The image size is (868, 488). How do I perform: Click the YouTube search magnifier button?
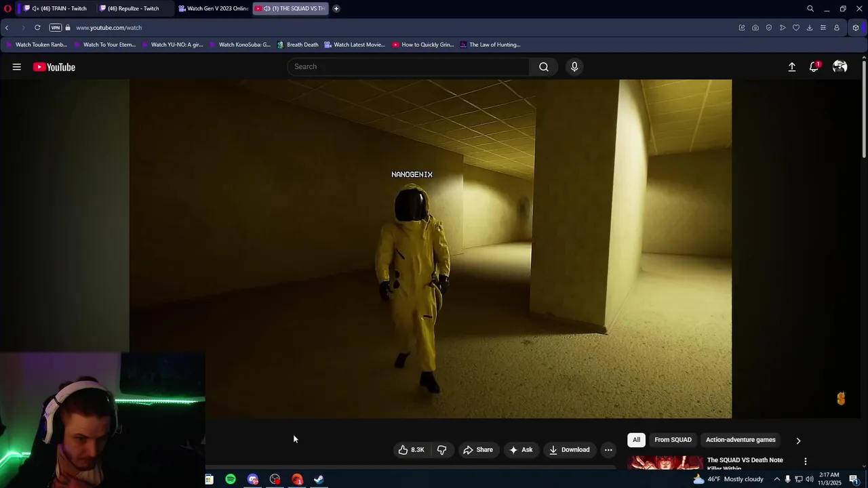click(544, 66)
